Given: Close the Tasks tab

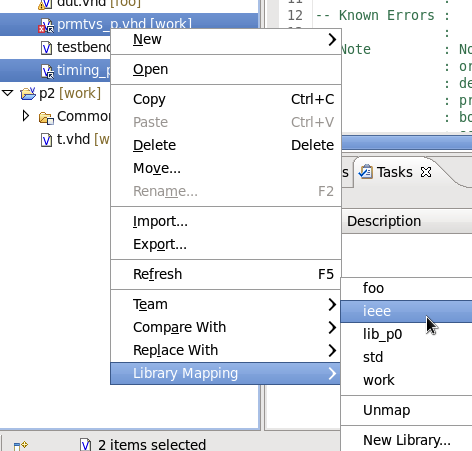Looking at the screenshot, I should (426, 172).
